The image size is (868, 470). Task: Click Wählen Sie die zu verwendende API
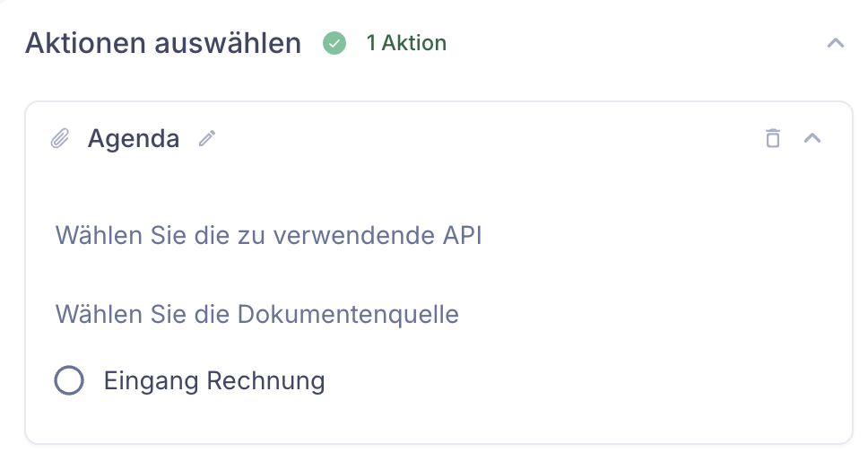pos(268,235)
